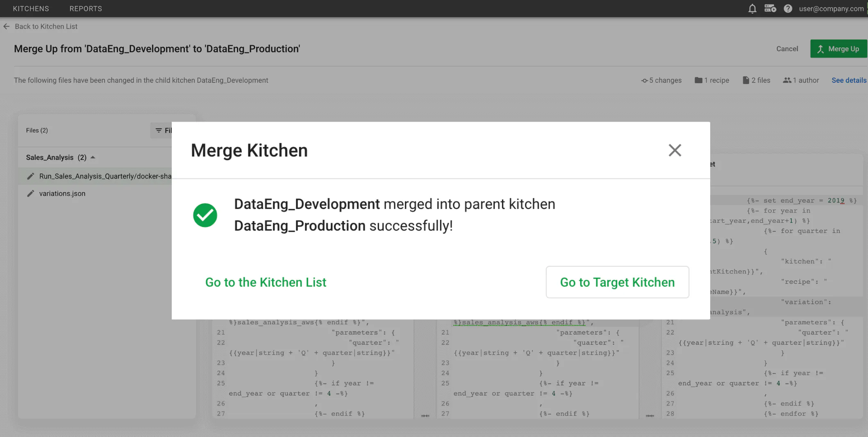Click the file icon next to '2 files'
The image size is (868, 437).
click(x=745, y=80)
